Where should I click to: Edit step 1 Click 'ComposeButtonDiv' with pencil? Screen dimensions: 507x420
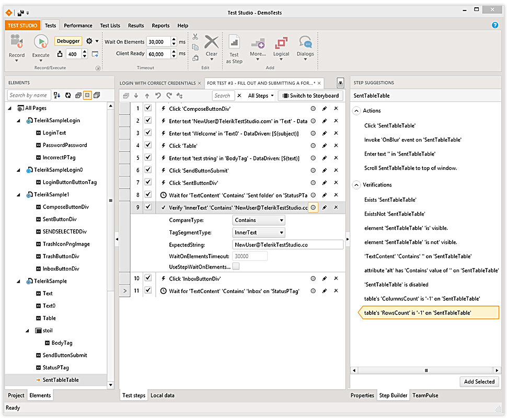click(x=324, y=109)
